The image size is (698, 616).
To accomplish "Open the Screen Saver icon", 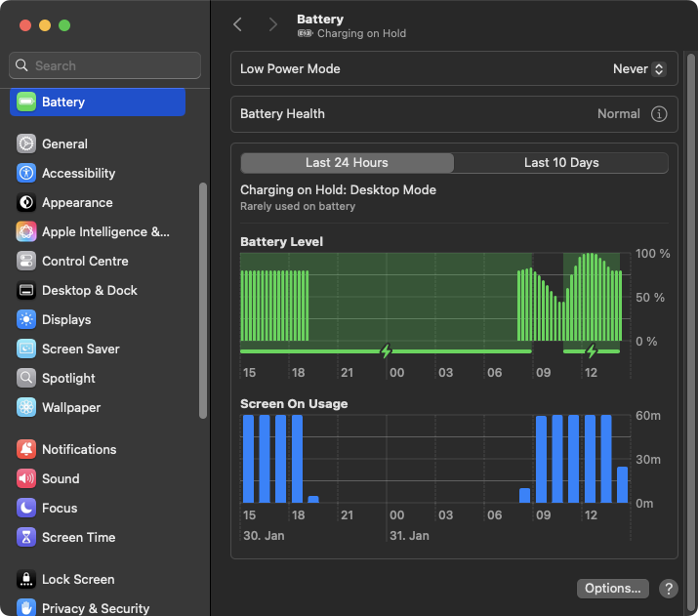I will coord(26,349).
